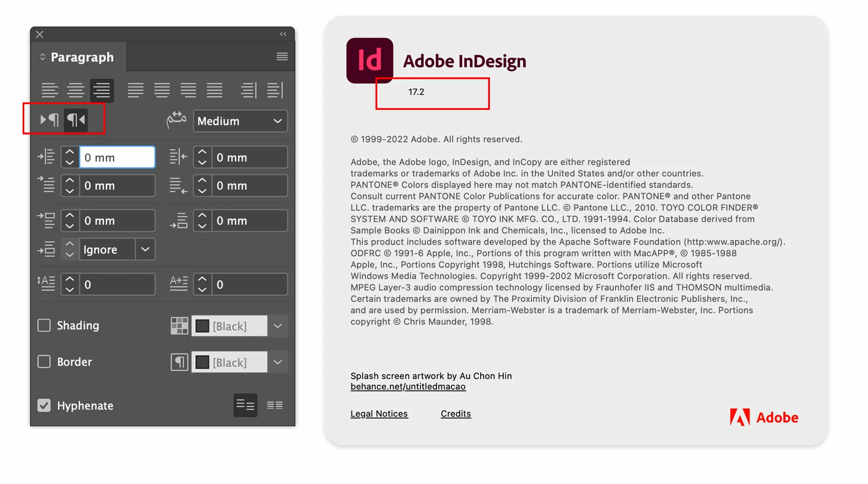Select Align to Baseline Grid
The image size is (868, 484).
(x=275, y=406)
